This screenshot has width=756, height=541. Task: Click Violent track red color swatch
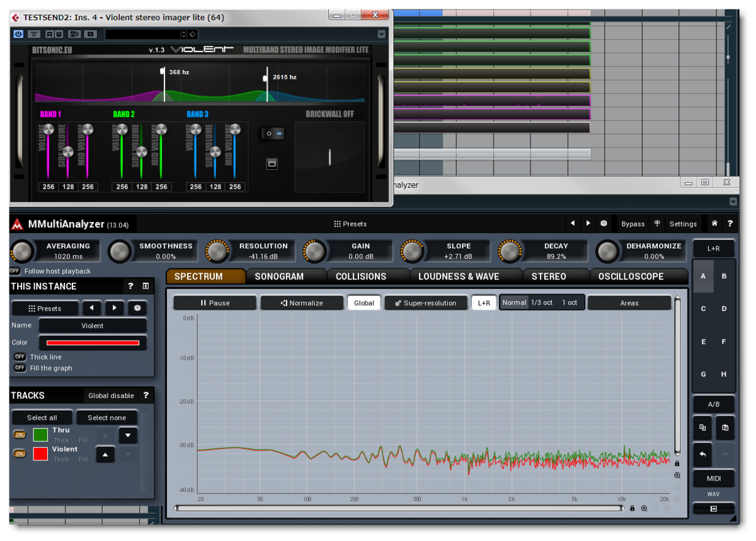40,453
